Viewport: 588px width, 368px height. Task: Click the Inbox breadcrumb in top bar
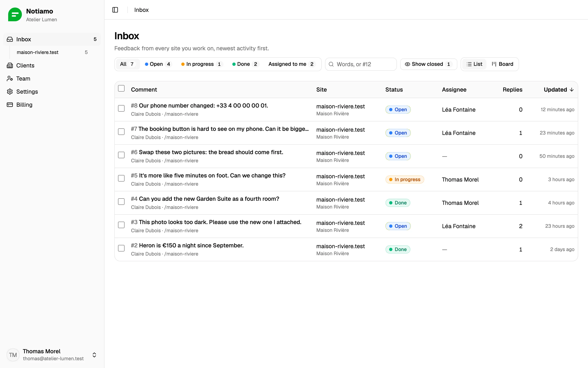coord(141,10)
